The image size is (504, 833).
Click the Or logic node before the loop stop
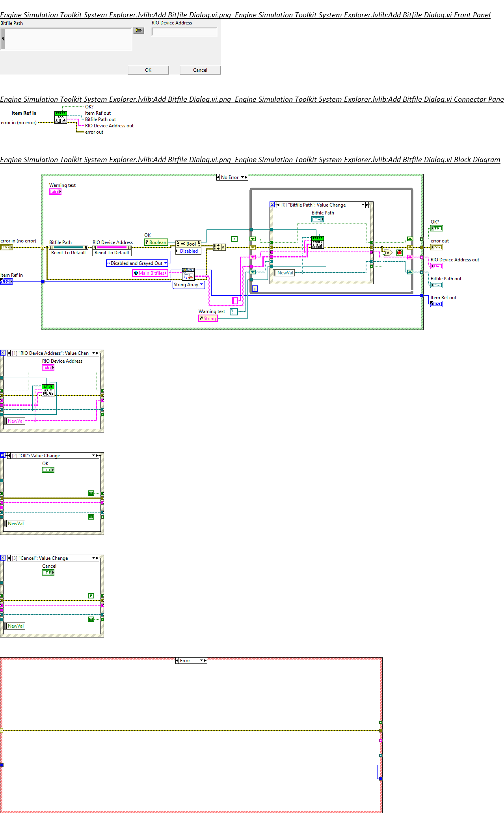tap(388, 253)
